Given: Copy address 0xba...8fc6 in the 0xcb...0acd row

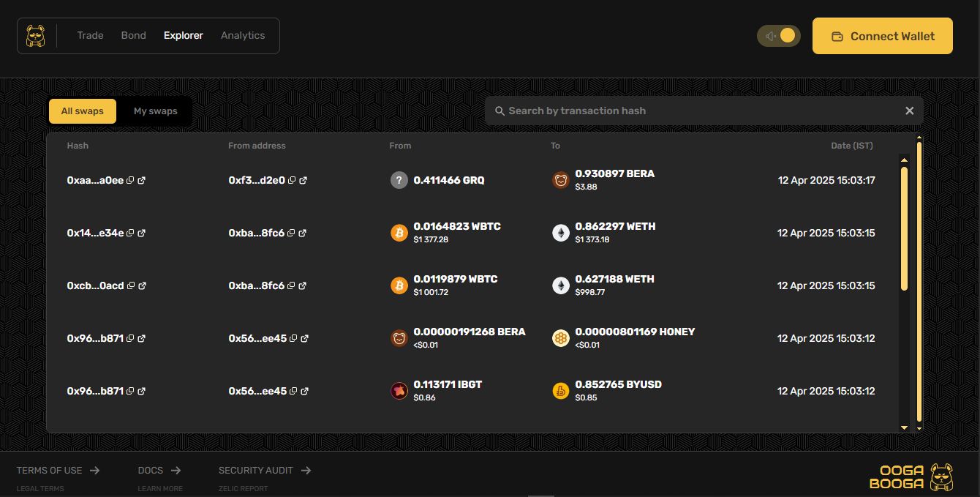Looking at the screenshot, I should pyautogui.click(x=291, y=286).
